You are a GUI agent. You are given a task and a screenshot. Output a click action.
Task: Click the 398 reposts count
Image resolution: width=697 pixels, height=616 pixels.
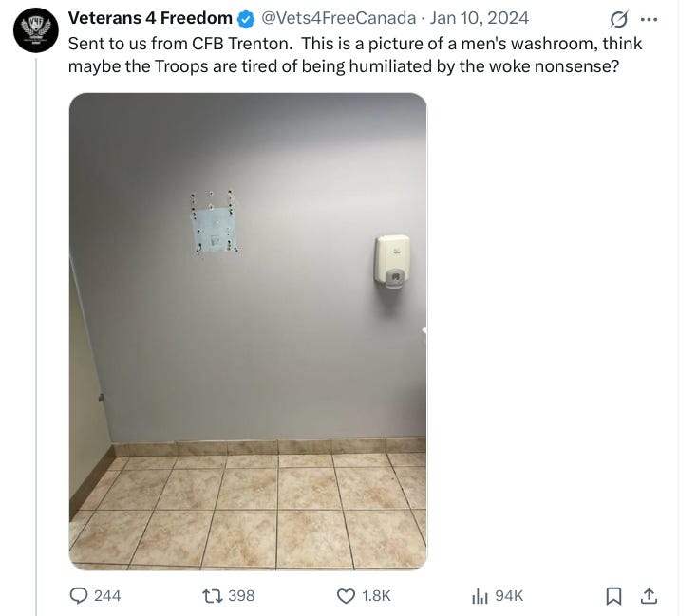241,596
